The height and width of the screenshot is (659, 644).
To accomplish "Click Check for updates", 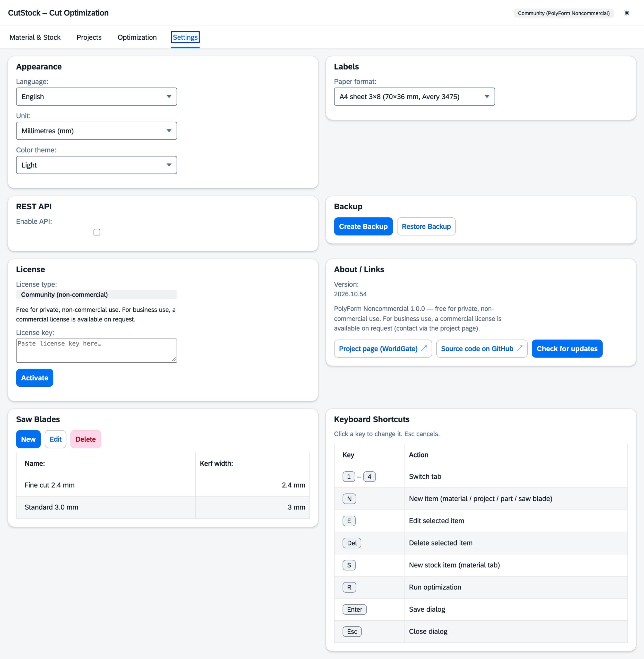I will pyautogui.click(x=567, y=349).
